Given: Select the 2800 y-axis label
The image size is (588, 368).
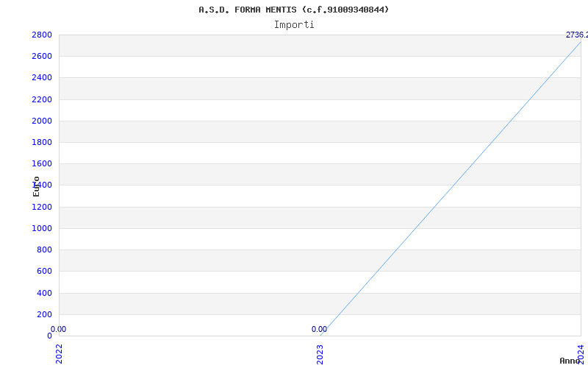Looking at the screenshot, I should coord(42,35).
